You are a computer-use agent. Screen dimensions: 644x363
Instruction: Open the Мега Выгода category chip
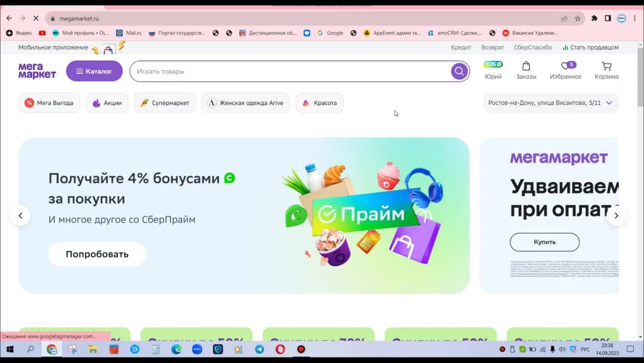click(x=49, y=103)
